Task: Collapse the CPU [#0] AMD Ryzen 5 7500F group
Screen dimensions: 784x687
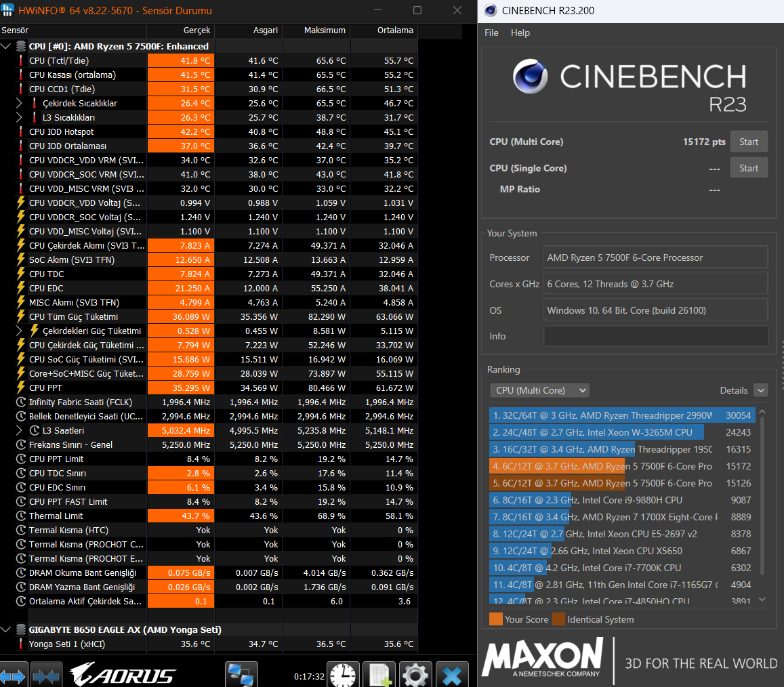Action: click(6, 46)
